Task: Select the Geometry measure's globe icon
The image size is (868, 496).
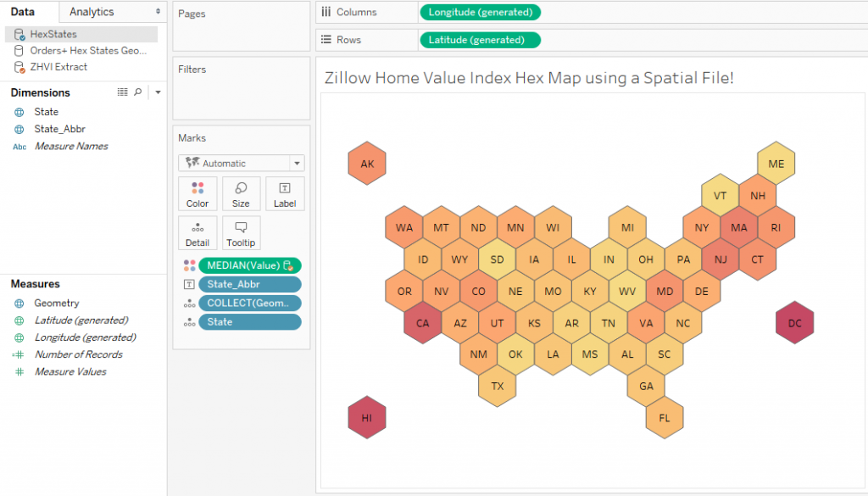Action: 19,303
